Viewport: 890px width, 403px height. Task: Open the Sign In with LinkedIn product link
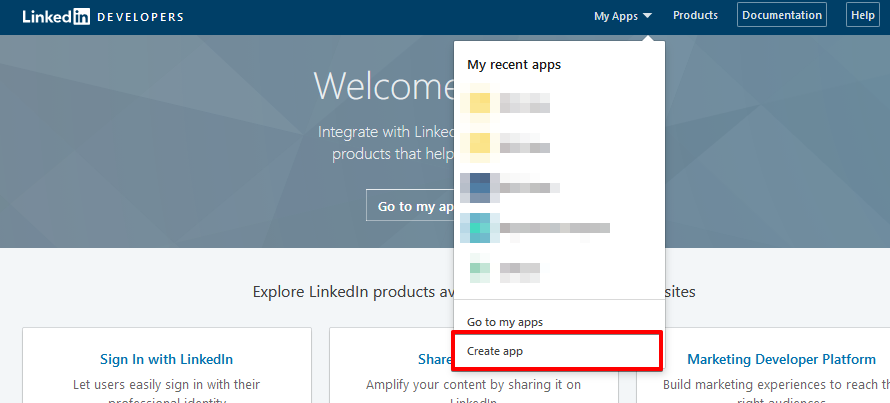coord(166,359)
